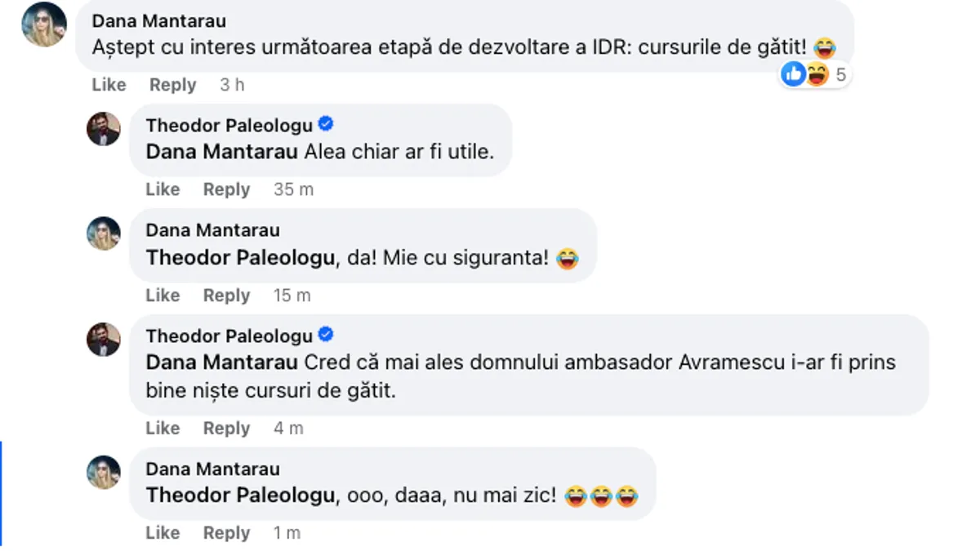
Task: Click the verified badge on the Avramescu reply
Action: [x=326, y=335]
